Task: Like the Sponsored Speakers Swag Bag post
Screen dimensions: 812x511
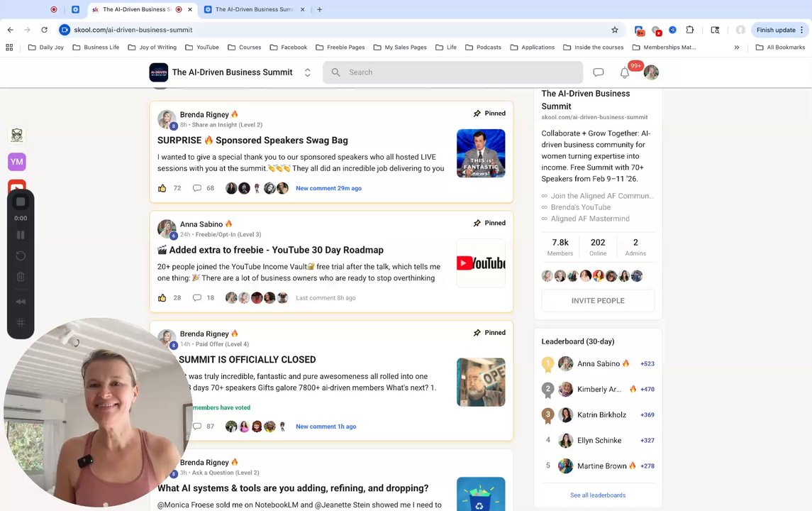Action: tap(162, 188)
